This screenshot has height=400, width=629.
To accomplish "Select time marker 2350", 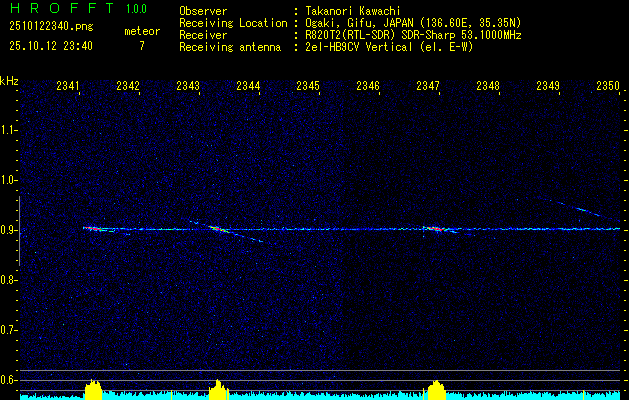I will (x=608, y=87).
